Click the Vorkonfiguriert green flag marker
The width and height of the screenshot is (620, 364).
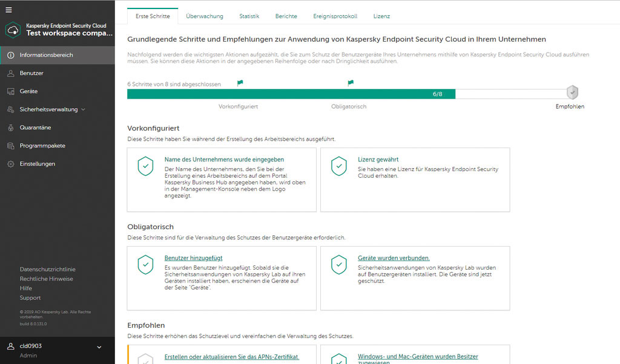pos(240,83)
